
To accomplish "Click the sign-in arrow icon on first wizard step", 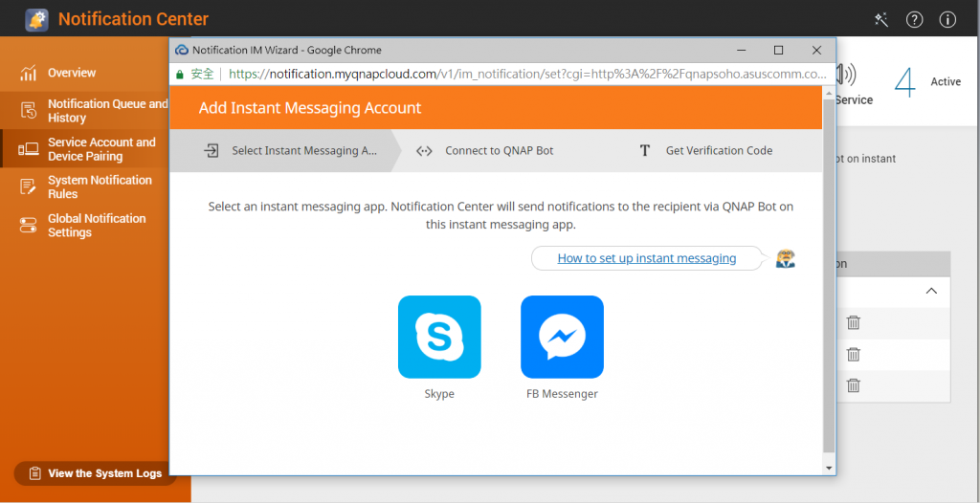I will (x=212, y=150).
